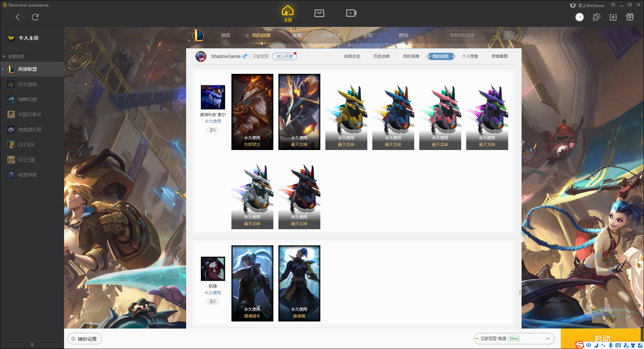The height and width of the screenshot is (349, 644).
Task: Go back with the left arrow icon
Action: (x=18, y=17)
